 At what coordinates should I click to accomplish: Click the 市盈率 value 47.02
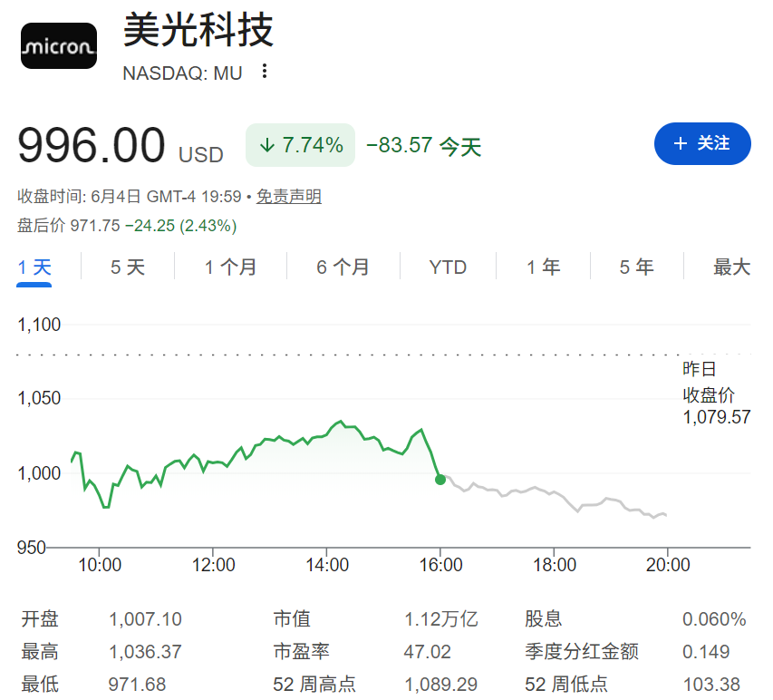pos(428,652)
